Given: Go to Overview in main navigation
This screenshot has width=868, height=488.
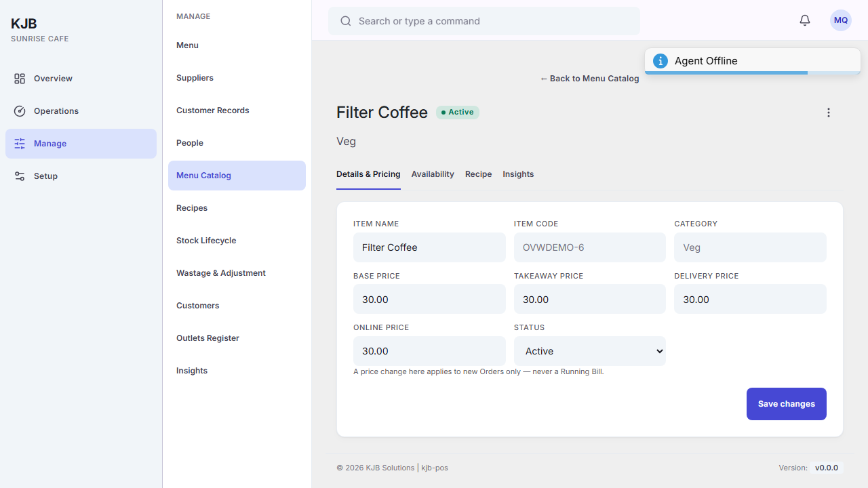Looking at the screenshot, I should pyautogui.click(x=81, y=79).
